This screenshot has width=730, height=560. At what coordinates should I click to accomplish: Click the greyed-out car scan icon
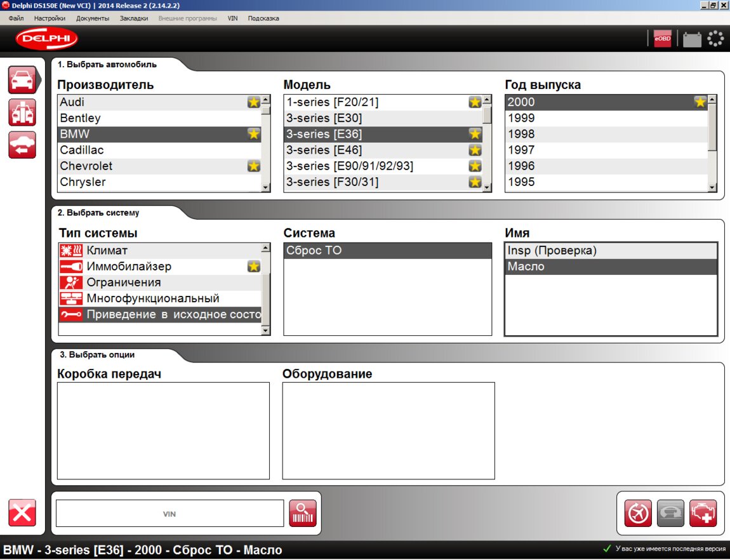point(670,514)
